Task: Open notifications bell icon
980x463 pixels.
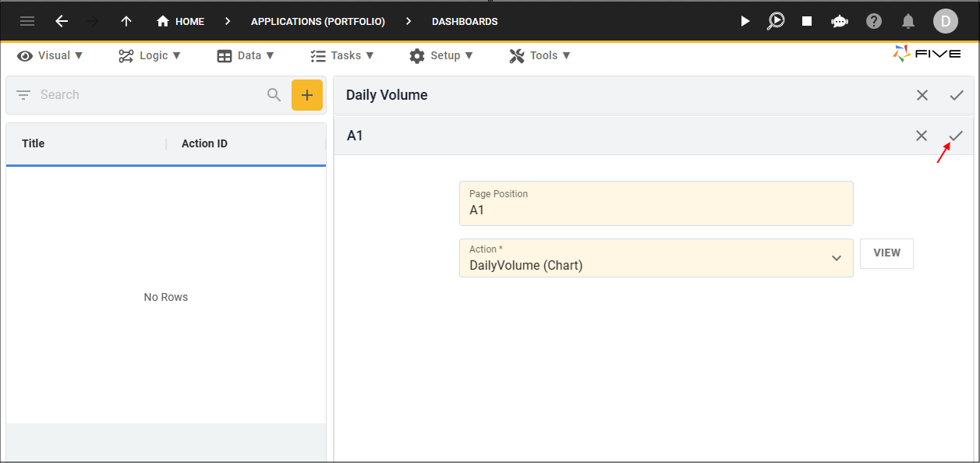Action: click(x=908, y=21)
